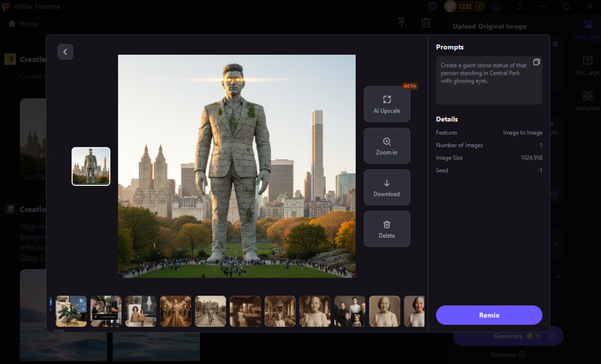Click the Details heading

(447, 119)
